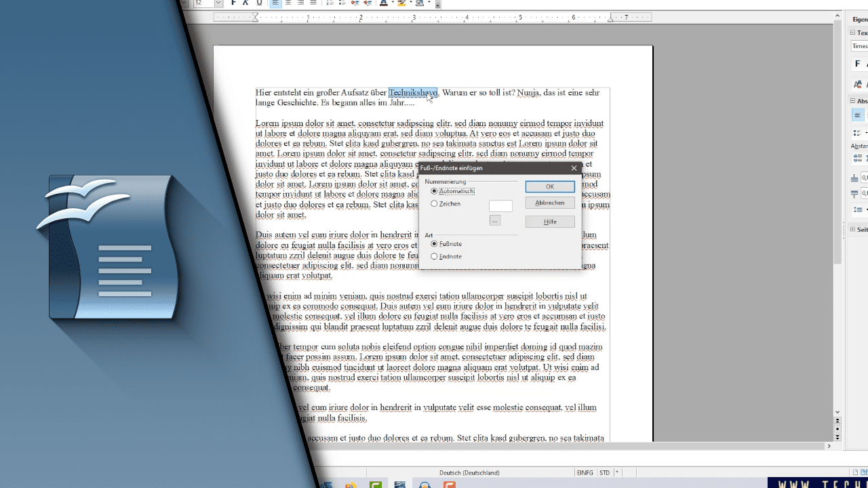Image resolution: width=868 pixels, height=488 pixels.
Task: Enable justified text alignment
Action: pos(313,3)
